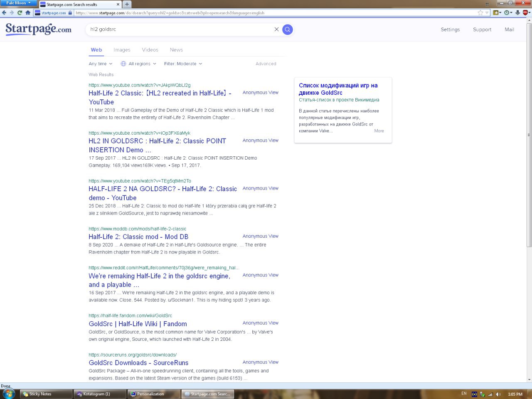The width and height of the screenshot is (532, 399).
Task: Click the 1:05 PM taskbar clock
Action: pos(515,394)
